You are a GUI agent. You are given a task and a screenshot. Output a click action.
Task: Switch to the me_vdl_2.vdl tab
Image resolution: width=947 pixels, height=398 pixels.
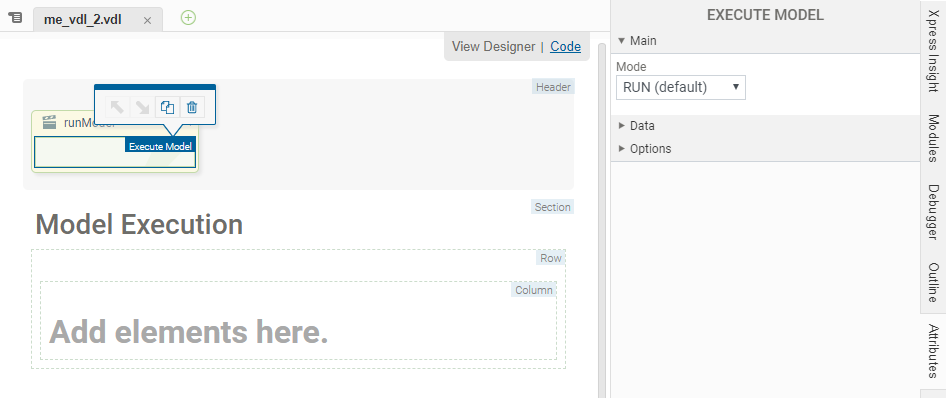(83, 19)
